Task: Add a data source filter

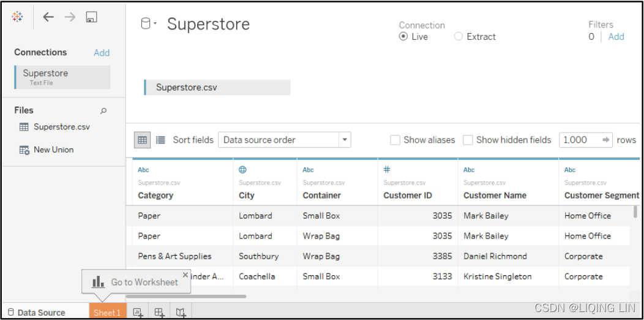Action: coord(616,37)
